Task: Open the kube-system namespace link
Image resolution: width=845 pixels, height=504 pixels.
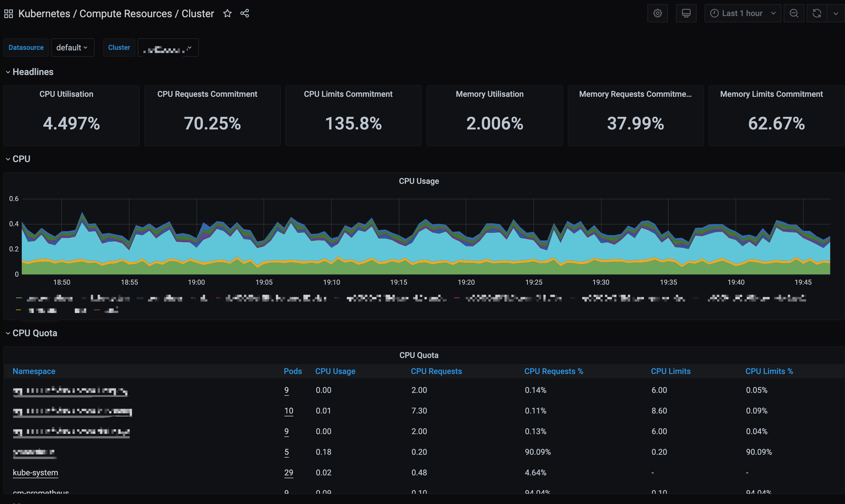Action: click(35, 472)
